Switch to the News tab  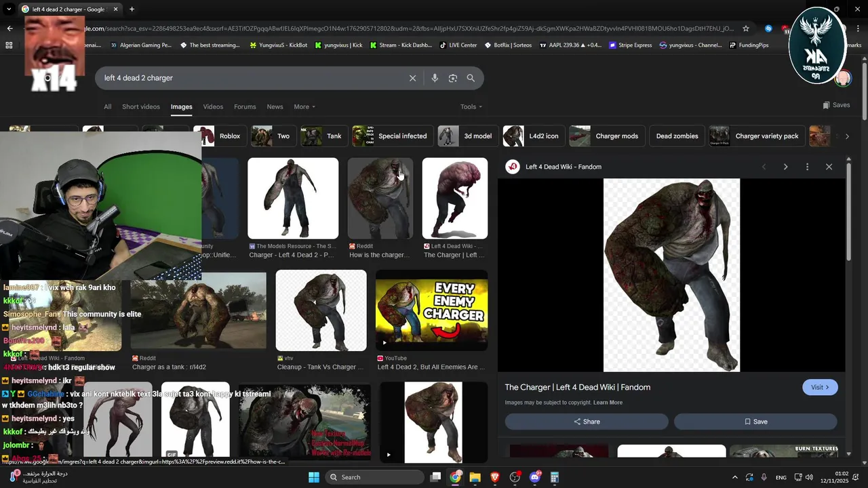(275, 106)
